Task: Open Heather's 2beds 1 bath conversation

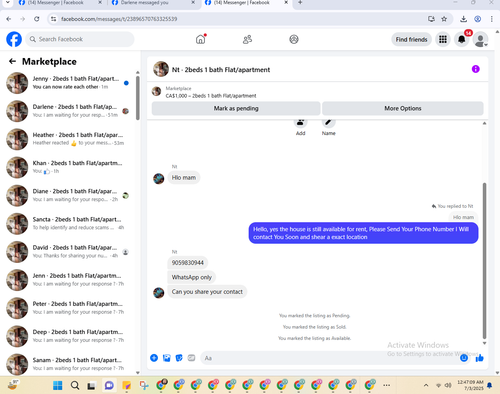Action: pos(68,139)
